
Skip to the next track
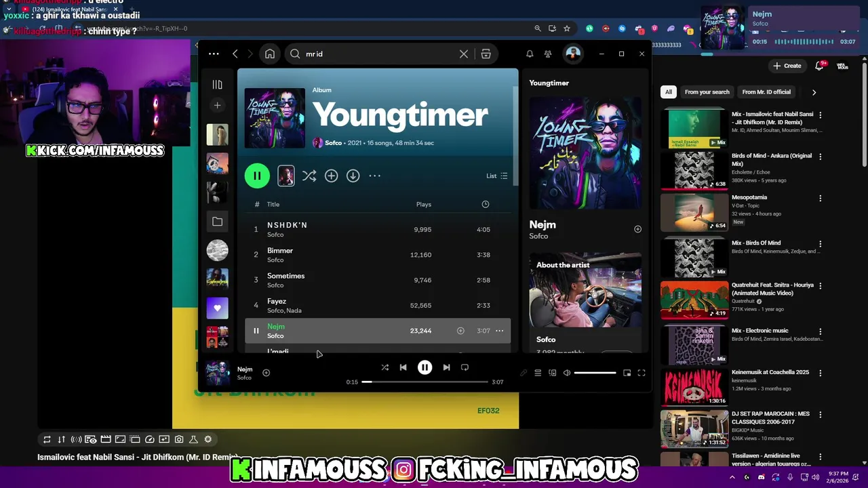[446, 367]
